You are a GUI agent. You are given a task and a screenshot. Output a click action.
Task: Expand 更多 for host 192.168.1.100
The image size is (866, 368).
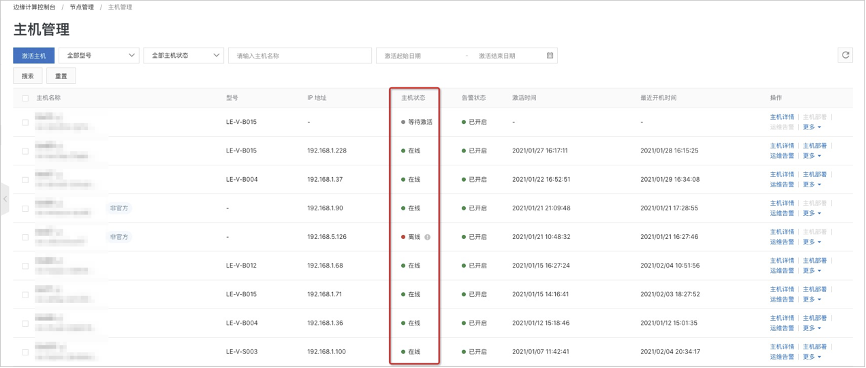point(812,357)
